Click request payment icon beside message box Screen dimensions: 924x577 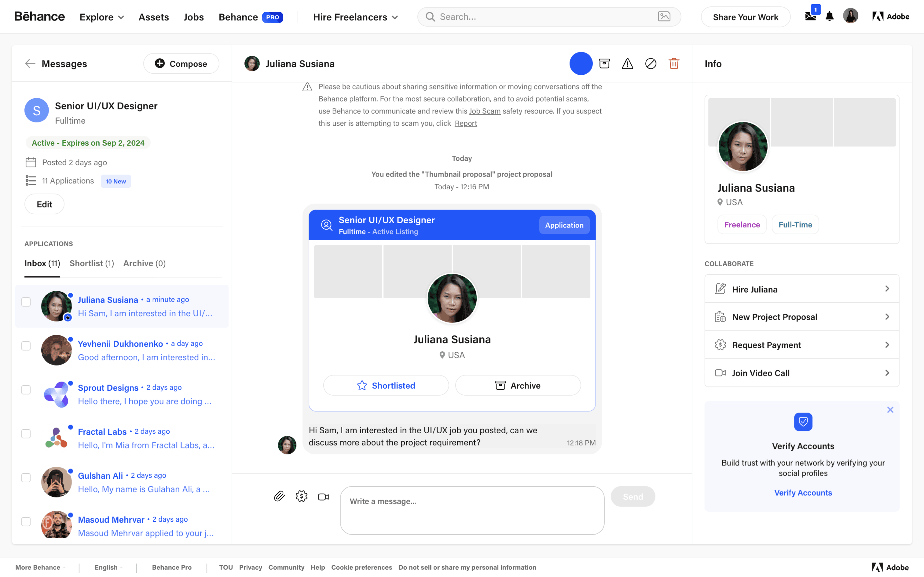pos(301,496)
